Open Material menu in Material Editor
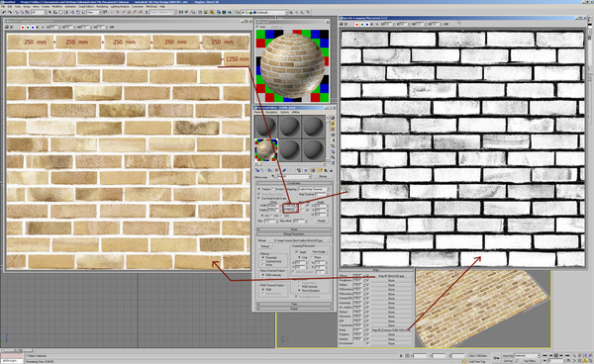 (257, 112)
